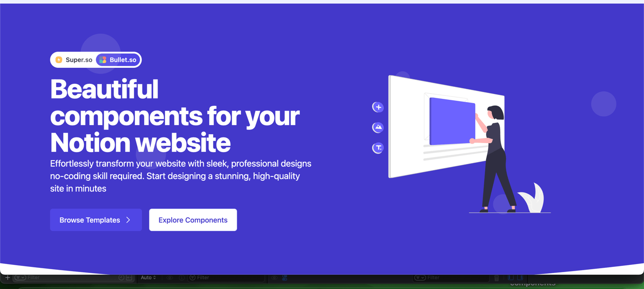Click the image mountain circle icon
The width and height of the screenshot is (644, 289).
[378, 128]
